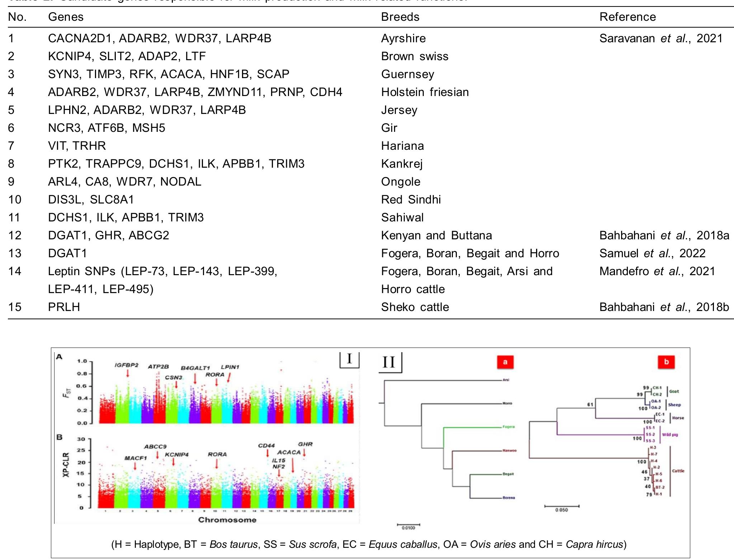734x560 pixels.
Task: Click the 'Kankrej' breed cell
Action: pyautogui.click(x=402, y=164)
